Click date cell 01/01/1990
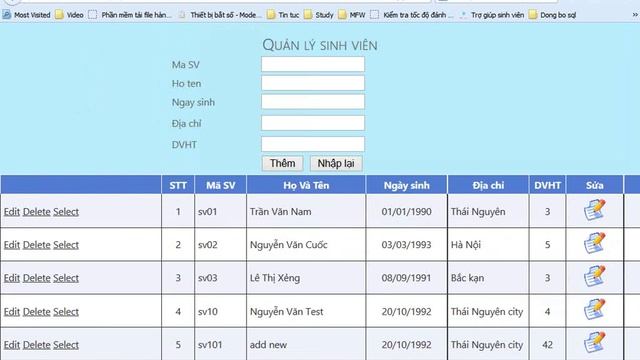The height and width of the screenshot is (360, 640). coord(407,212)
